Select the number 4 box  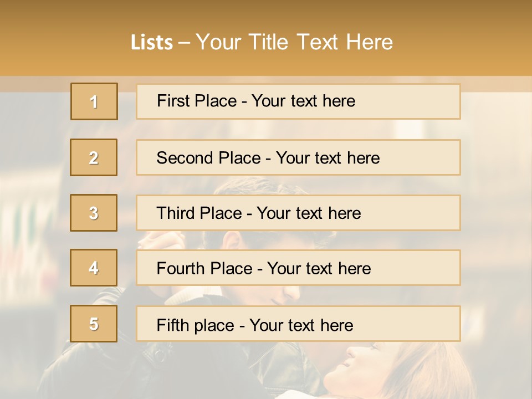[x=94, y=268]
